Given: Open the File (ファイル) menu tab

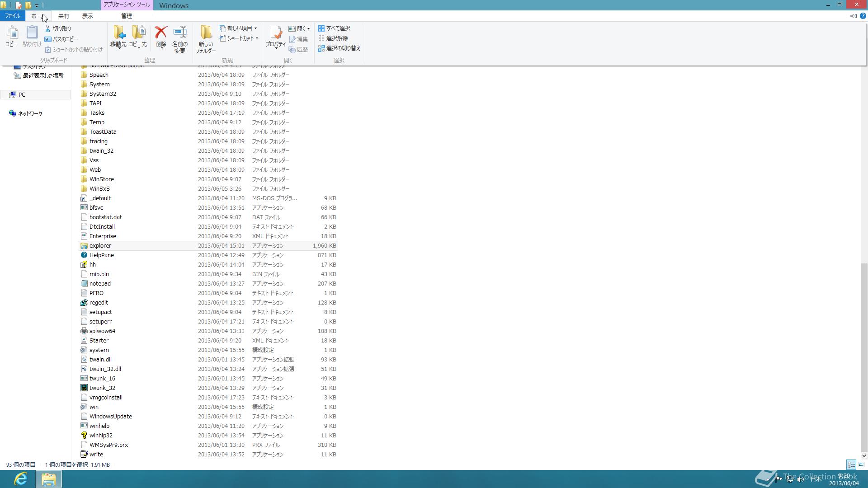Looking at the screenshot, I should click(12, 16).
